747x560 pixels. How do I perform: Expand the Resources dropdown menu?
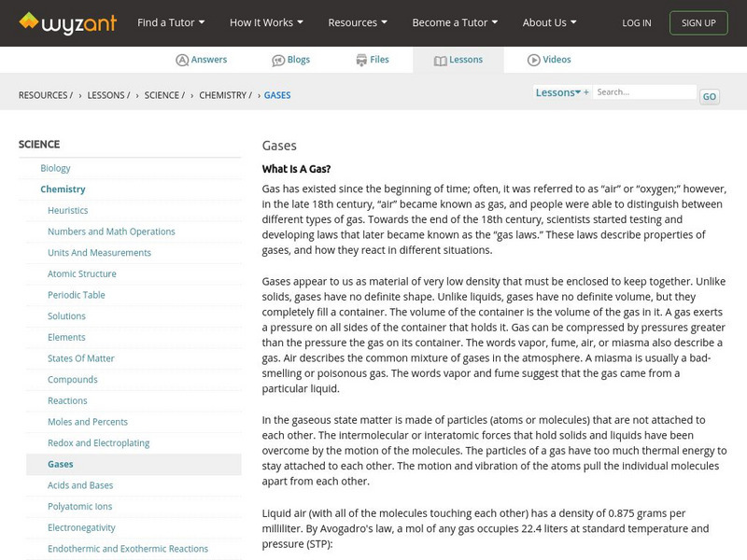coord(358,22)
